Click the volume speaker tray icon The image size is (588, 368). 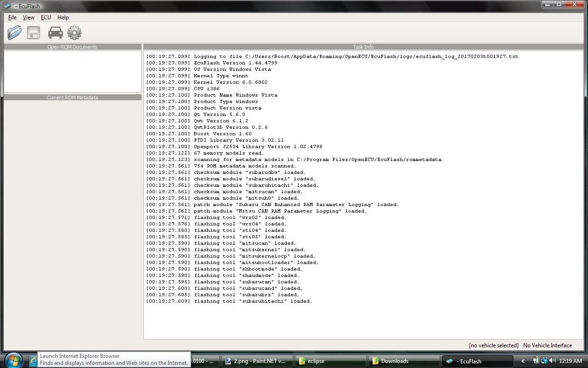click(553, 361)
